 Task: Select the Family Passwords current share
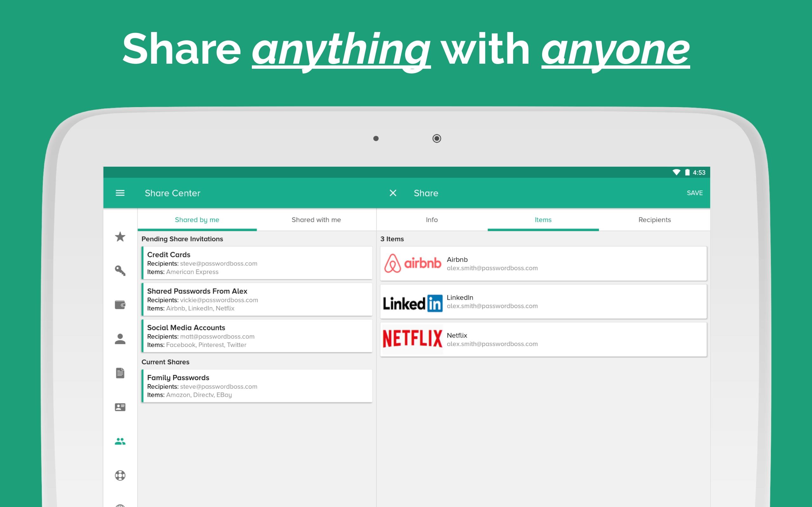coord(257,386)
